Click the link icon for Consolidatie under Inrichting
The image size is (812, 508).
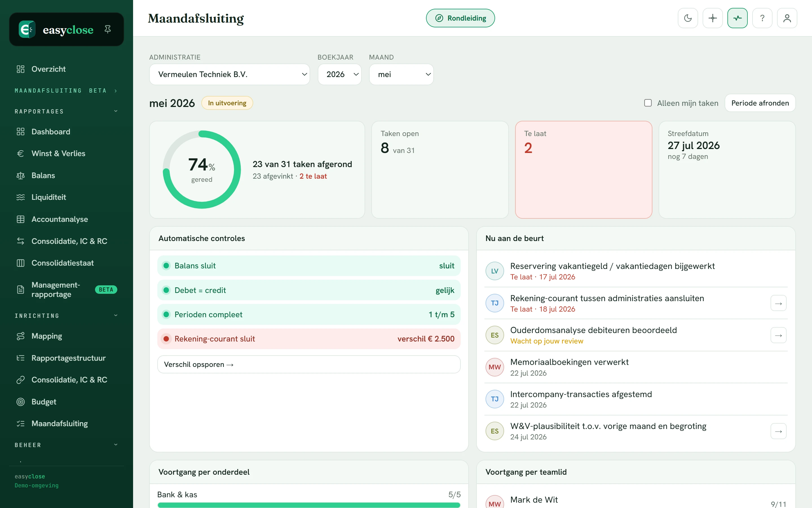tap(21, 380)
